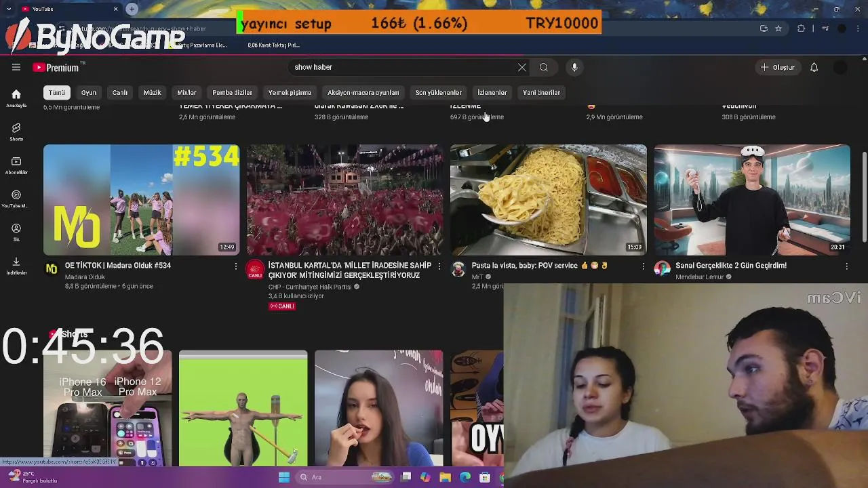The height and width of the screenshot is (488, 868).
Task: Open the Chrome extensions puzzle icon
Action: pos(802,28)
